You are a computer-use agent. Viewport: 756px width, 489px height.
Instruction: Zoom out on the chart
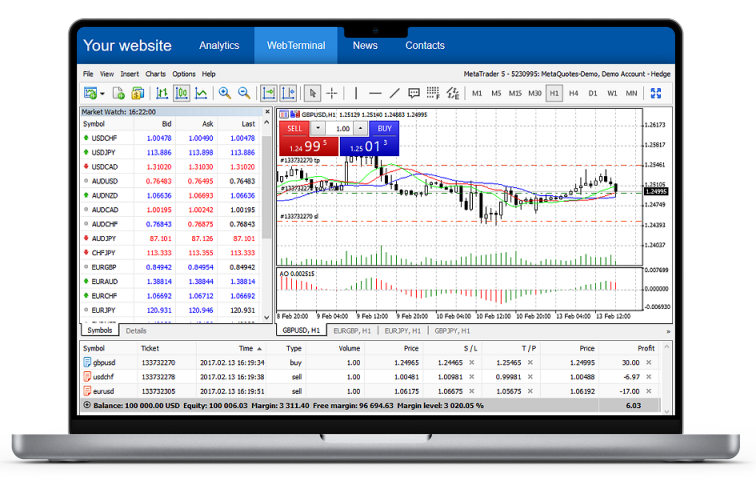pyautogui.click(x=244, y=93)
